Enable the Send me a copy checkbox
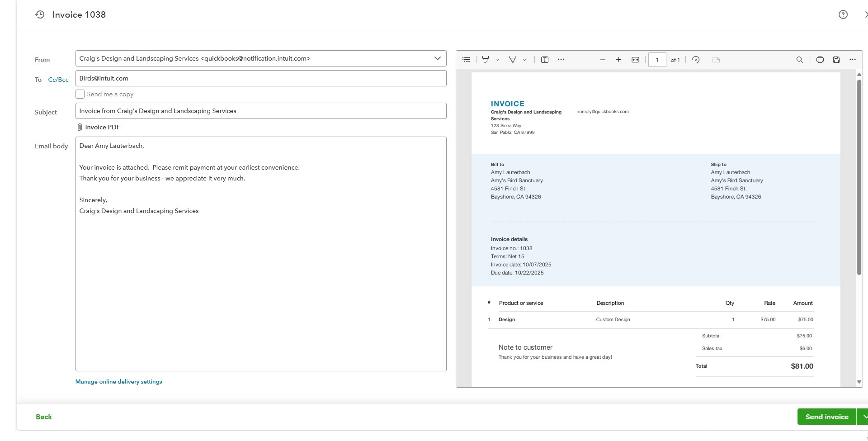The width and height of the screenshot is (868, 441). (x=80, y=94)
